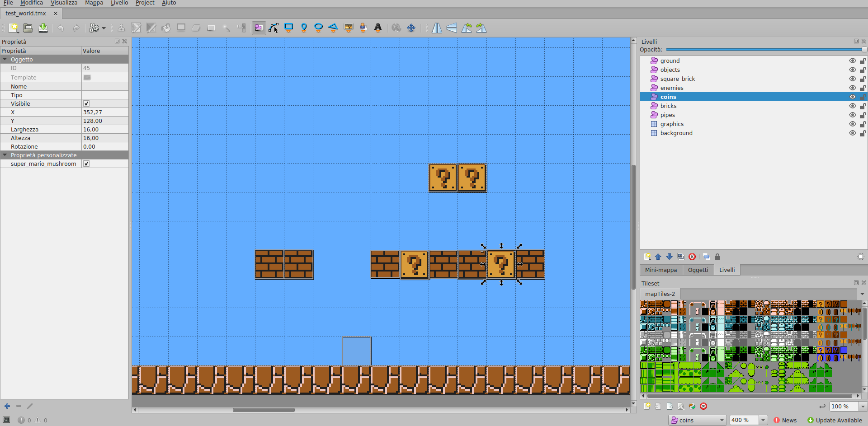
Task: Click the Open file toolbar icon
Action: (x=28, y=28)
